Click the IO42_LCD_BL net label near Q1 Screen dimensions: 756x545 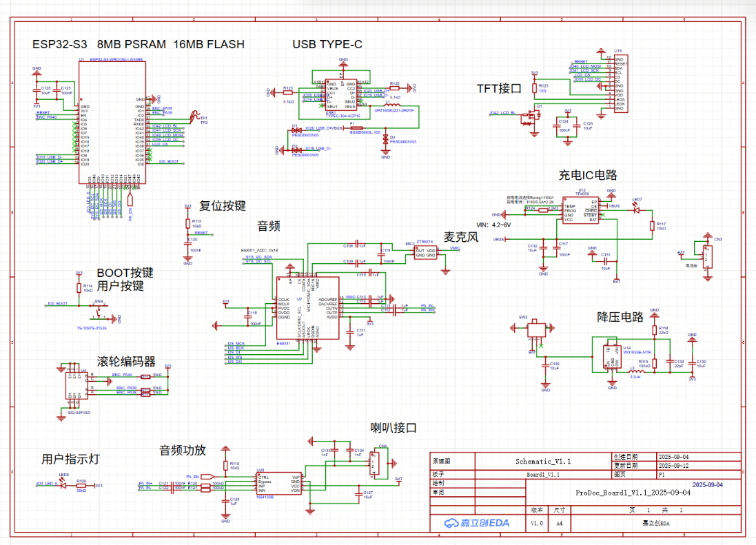click(x=502, y=113)
